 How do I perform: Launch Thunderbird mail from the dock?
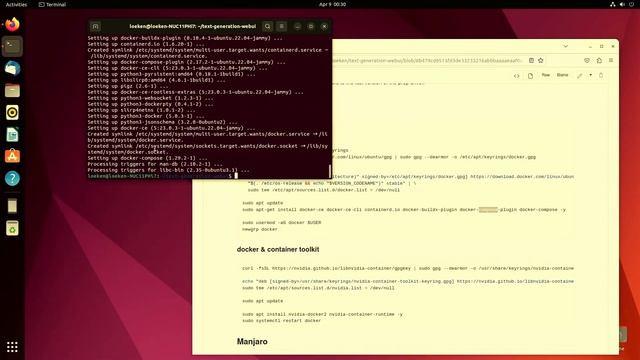click(12, 68)
